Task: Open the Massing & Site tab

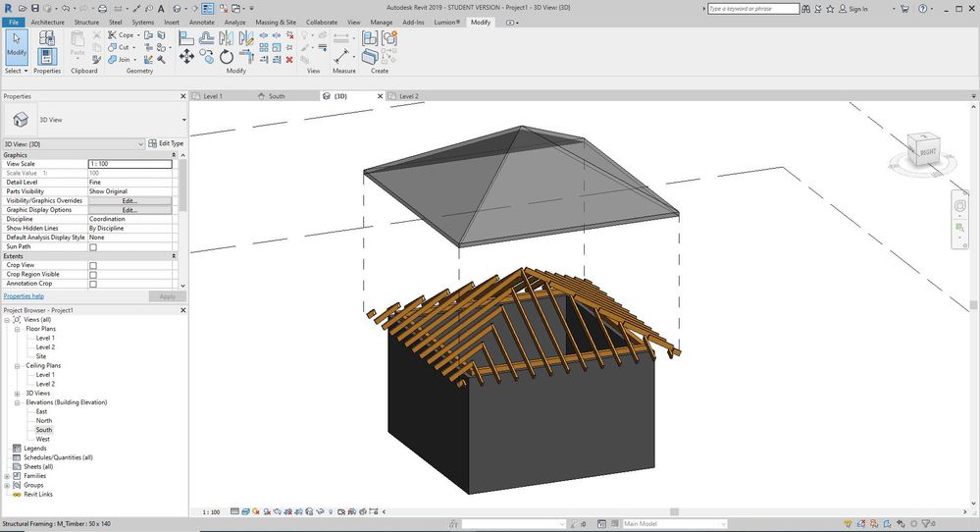Action: point(276,22)
